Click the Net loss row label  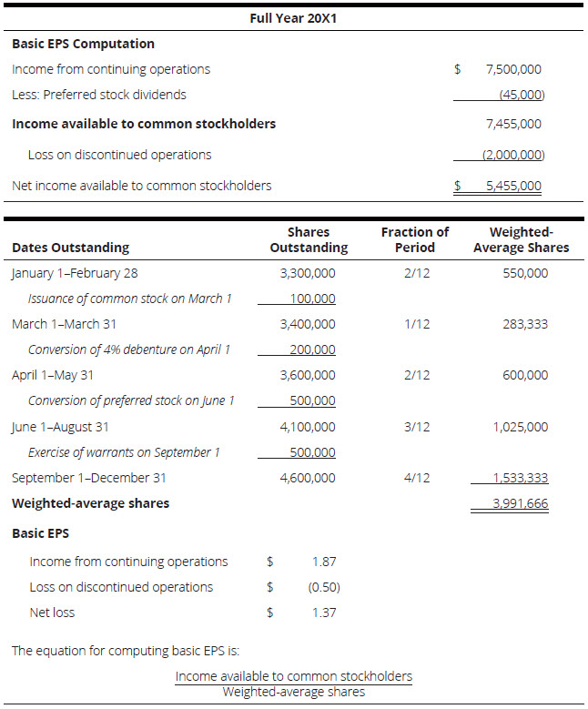tap(52, 613)
